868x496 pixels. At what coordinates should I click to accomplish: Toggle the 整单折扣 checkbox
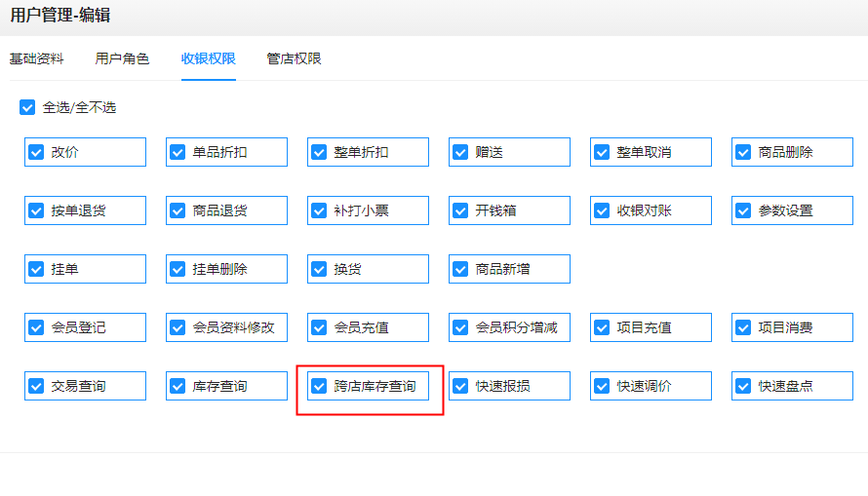point(320,152)
